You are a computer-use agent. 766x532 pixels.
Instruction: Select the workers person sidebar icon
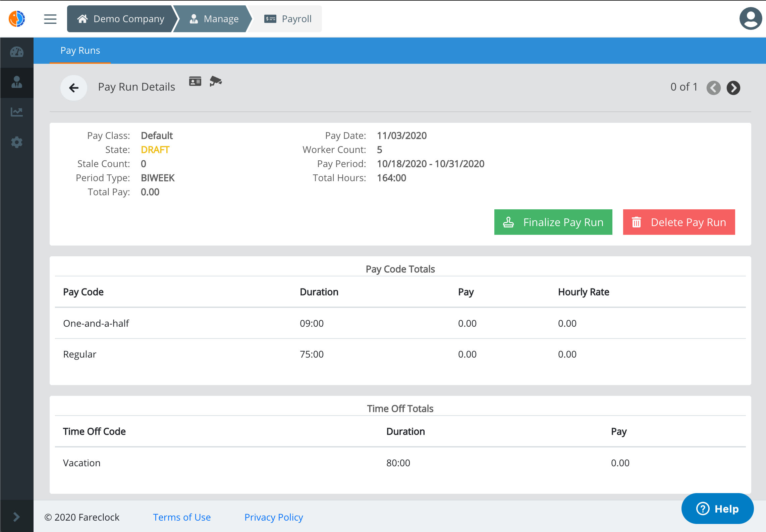tap(17, 82)
